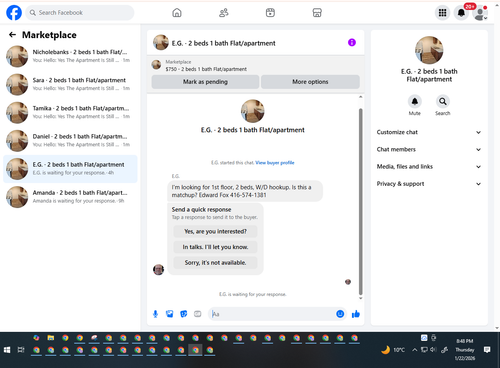Open the account profile menu
Image resolution: width=500 pixels, height=368 pixels.
pyautogui.click(x=480, y=13)
